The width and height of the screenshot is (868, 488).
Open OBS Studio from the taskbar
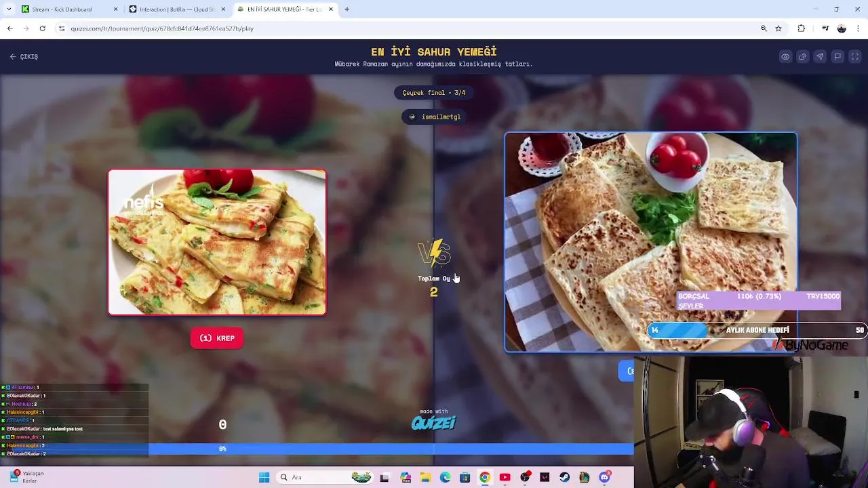coord(525,477)
